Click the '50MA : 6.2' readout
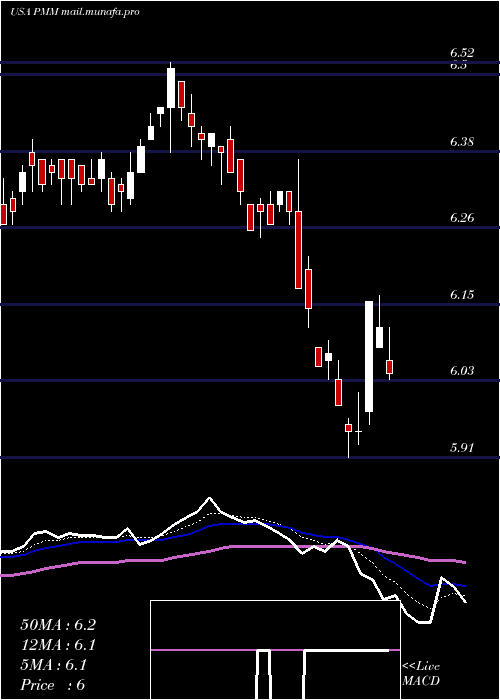Screen dimensions: 500x700 click(58, 625)
